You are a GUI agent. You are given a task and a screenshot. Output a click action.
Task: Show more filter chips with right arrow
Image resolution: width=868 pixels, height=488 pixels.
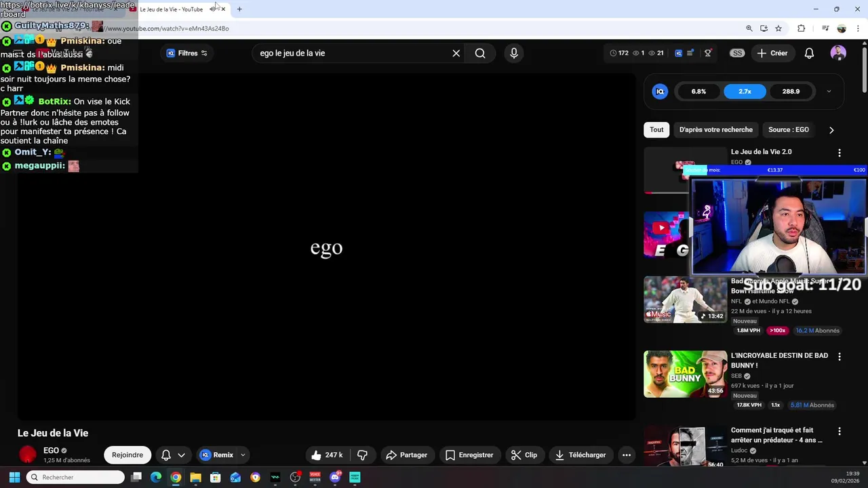coord(831,129)
